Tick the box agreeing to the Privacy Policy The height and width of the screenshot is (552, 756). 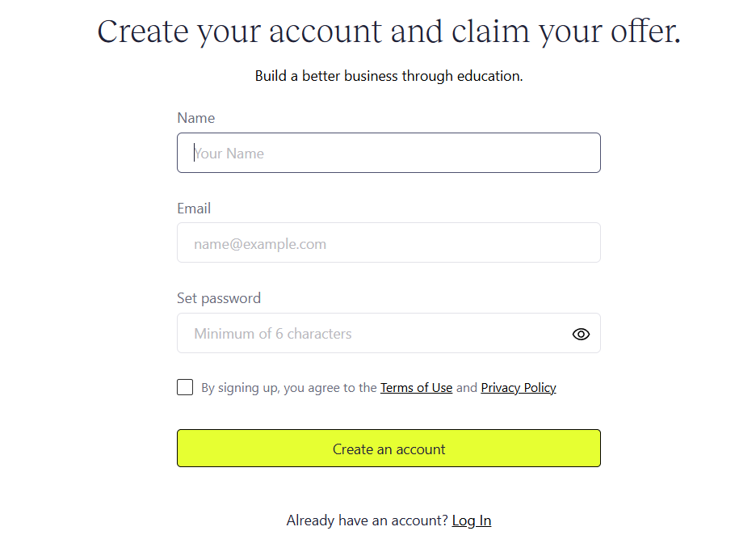point(185,387)
